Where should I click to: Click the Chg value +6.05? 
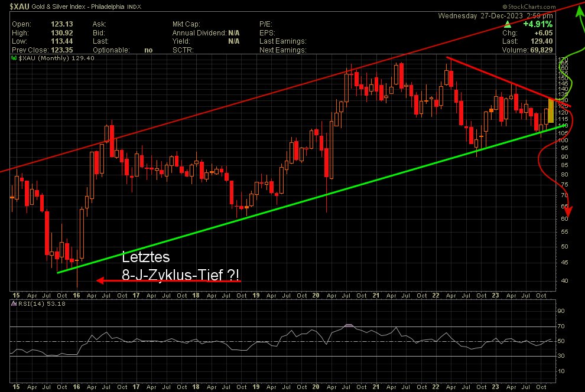tap(544, 33)
